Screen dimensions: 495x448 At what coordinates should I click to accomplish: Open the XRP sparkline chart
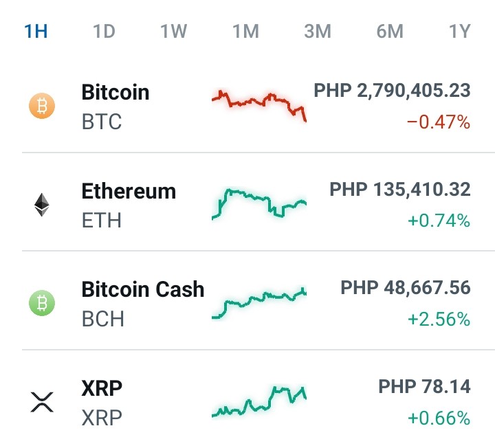tap(259, 401)
